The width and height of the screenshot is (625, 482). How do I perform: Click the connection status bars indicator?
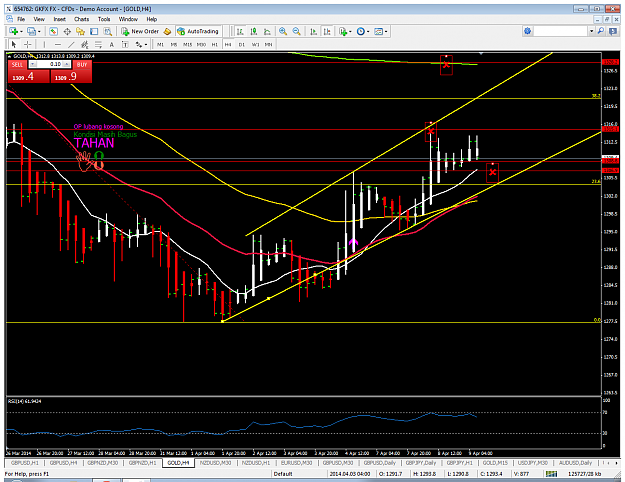click(x=551, y=474)
